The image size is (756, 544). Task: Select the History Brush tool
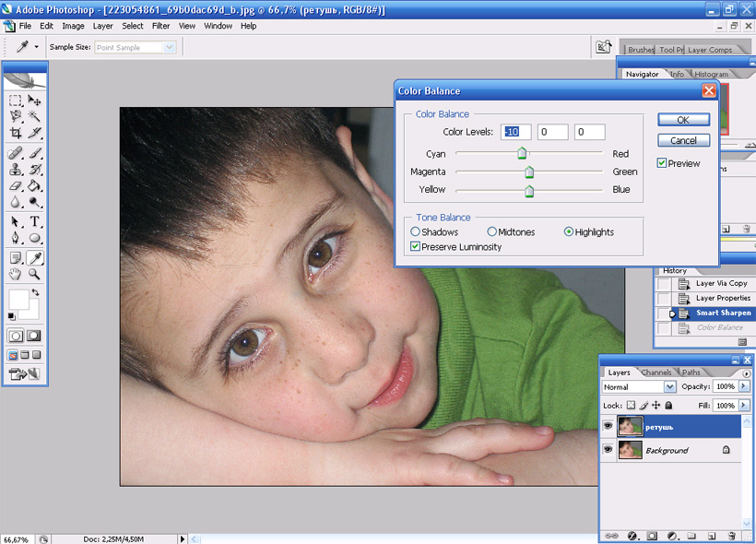coord(34,170)
